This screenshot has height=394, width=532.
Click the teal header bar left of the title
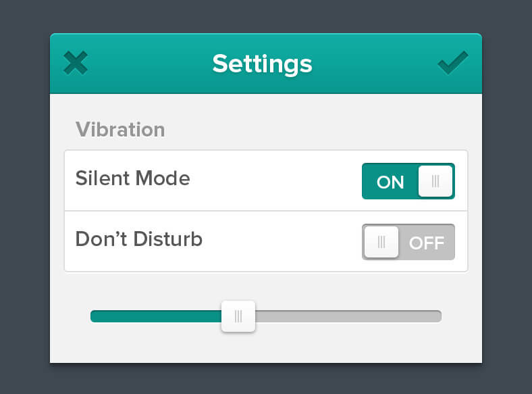[x=149, y=64]
